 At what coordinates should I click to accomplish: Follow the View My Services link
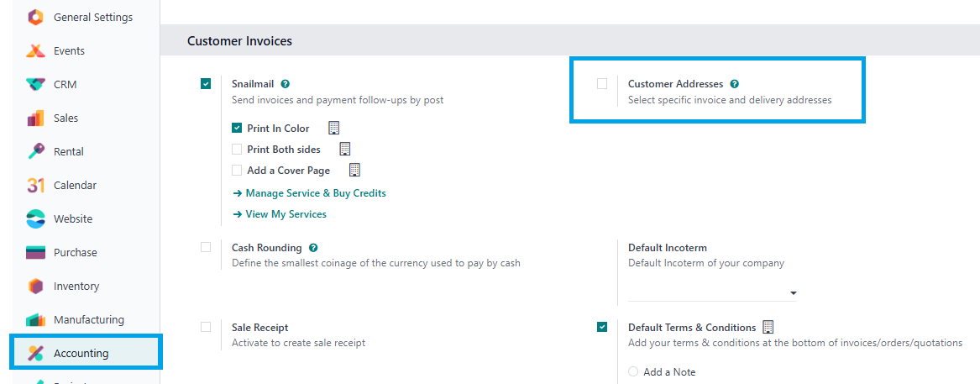(x=280, y=214)
